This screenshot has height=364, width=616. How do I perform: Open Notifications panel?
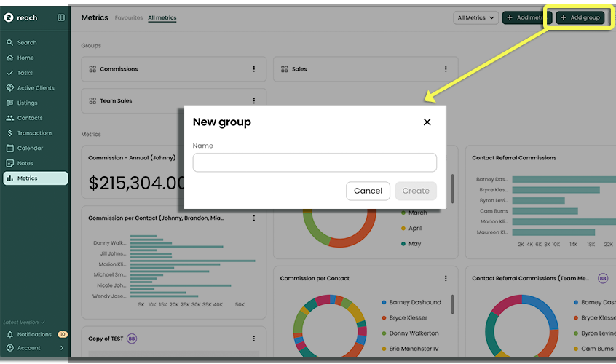pos(34,335)
